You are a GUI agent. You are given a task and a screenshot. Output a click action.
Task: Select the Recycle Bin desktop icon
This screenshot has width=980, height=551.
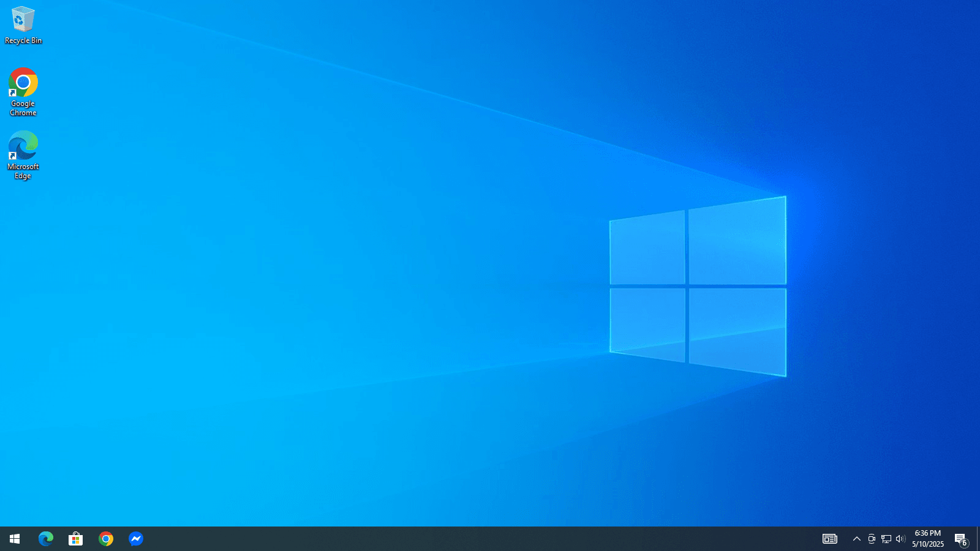(x=23, y=20)
